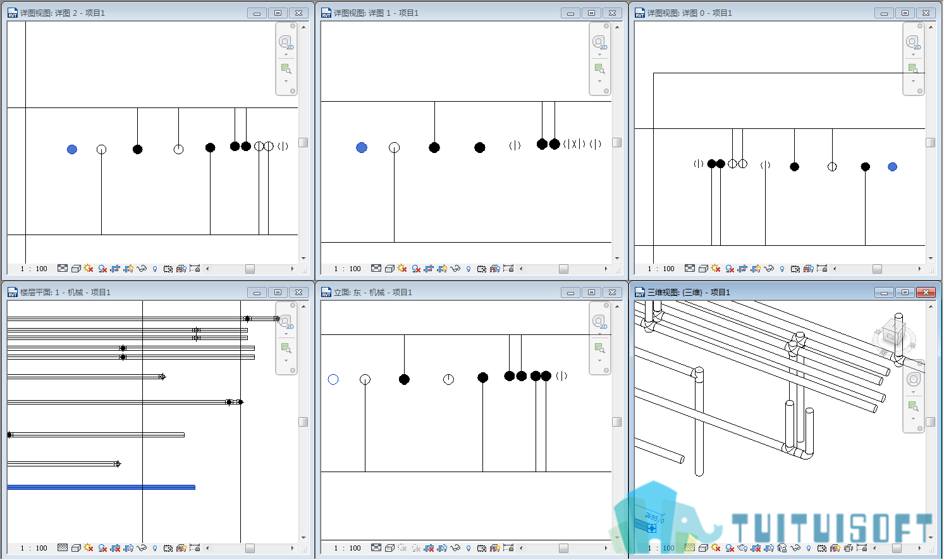
Task: Click Zoom tool in 立面: 东 nav bar
Action: click(x=599, y=348)
